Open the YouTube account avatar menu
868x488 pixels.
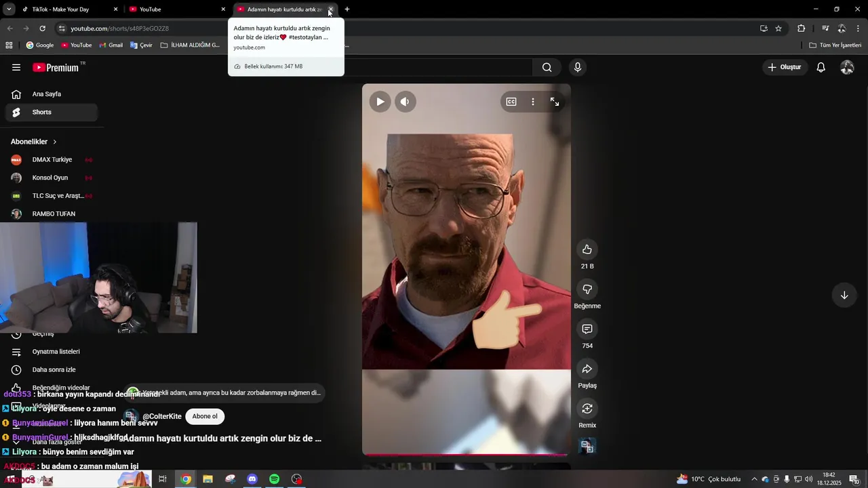847,67
